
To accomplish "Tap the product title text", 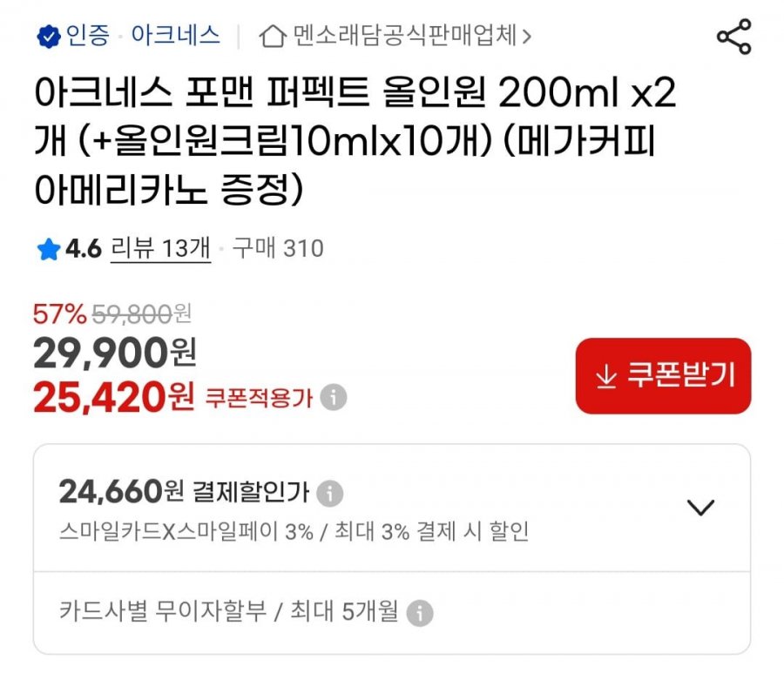I will [355, 141].
